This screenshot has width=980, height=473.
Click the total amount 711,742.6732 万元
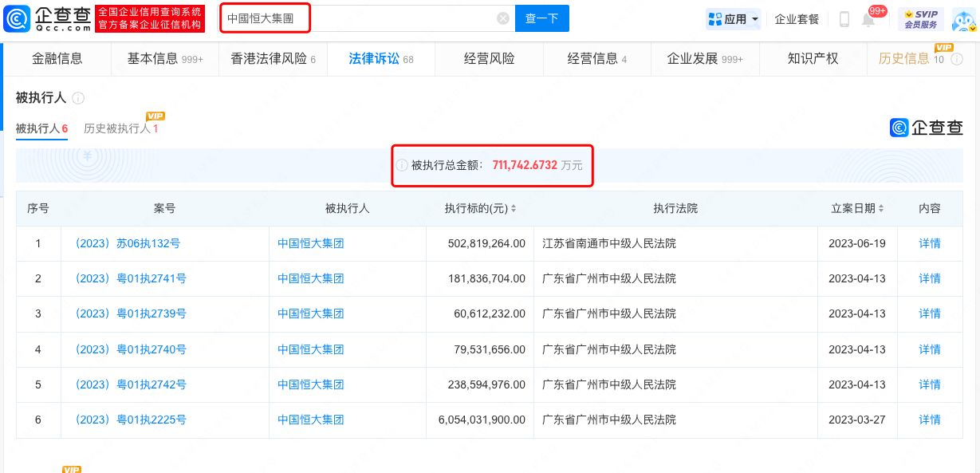pyautogui.click(x=537, y=165)
